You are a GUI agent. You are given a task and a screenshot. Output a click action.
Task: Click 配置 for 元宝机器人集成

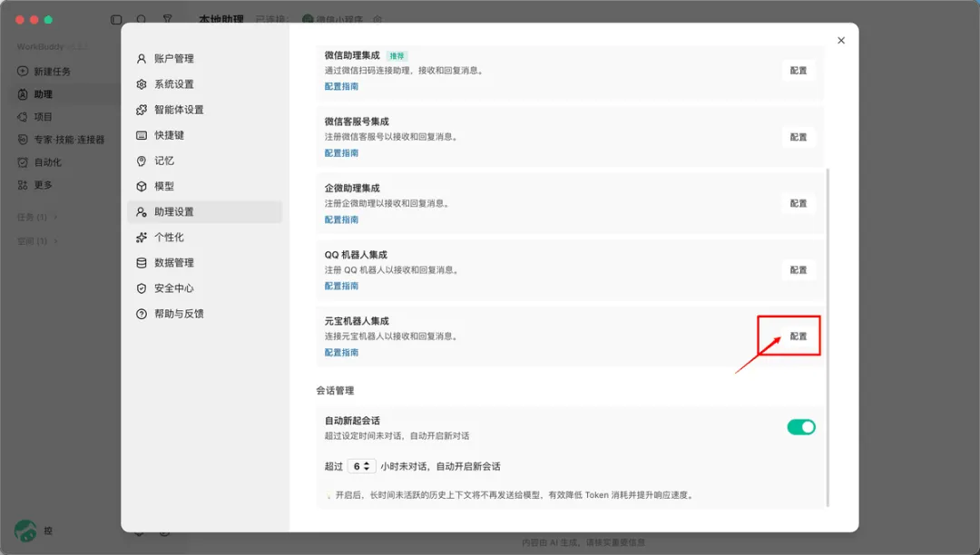click(799, 336)
